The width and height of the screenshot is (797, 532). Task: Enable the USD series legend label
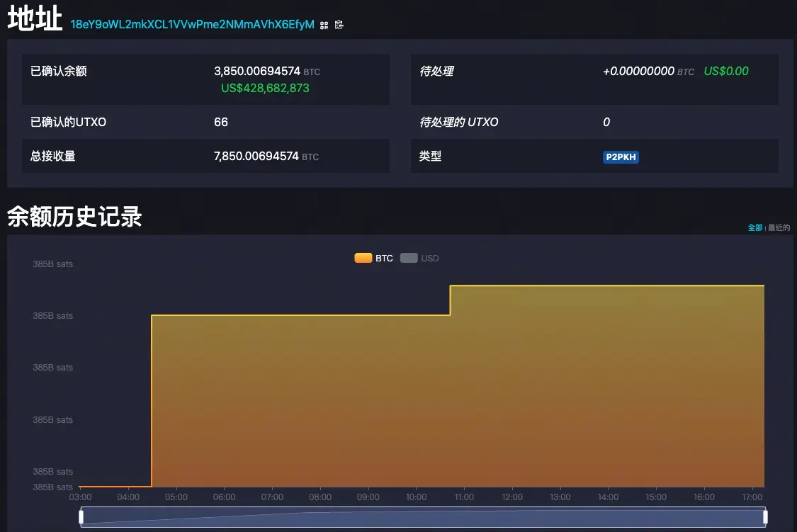click(x=430, y=259)
